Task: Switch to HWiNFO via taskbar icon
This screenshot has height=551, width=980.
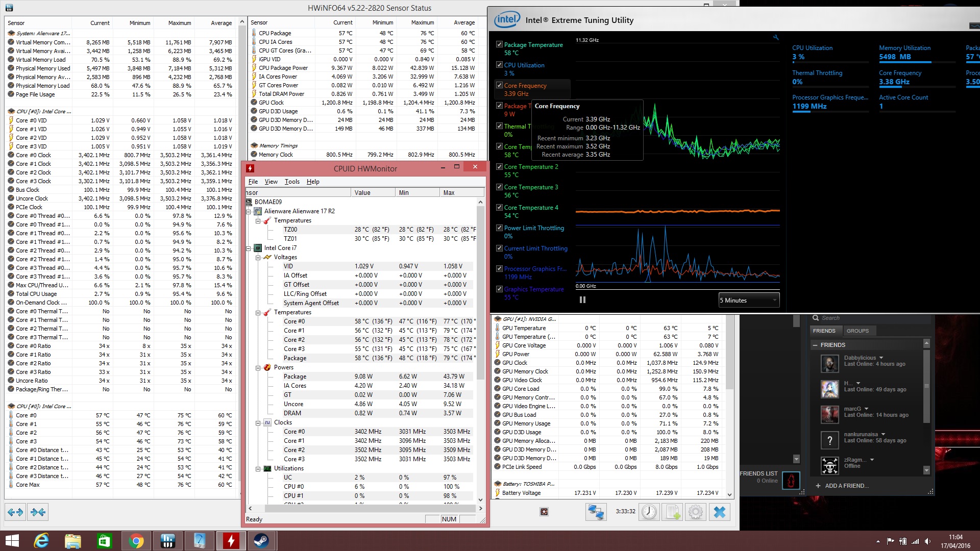Action: click(x=167, y=541)
